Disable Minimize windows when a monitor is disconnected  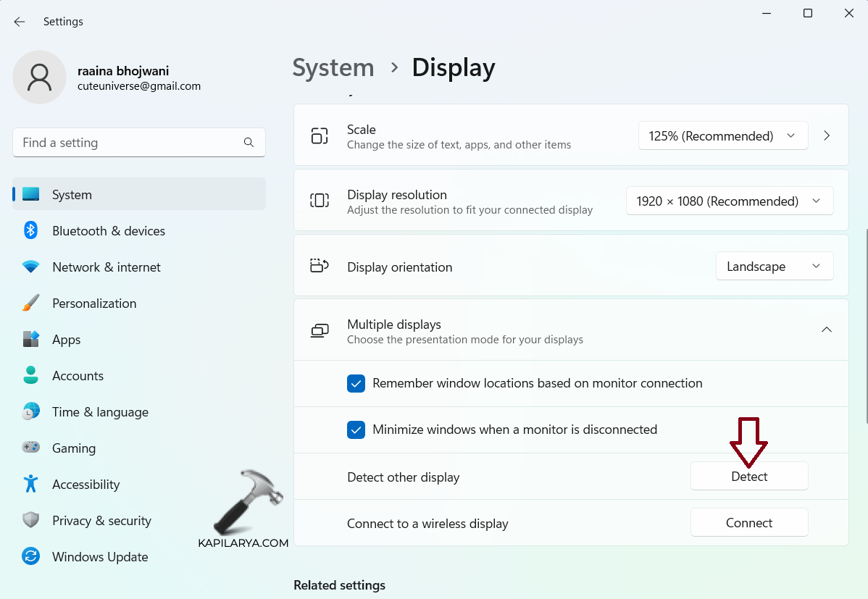[356, 430]
